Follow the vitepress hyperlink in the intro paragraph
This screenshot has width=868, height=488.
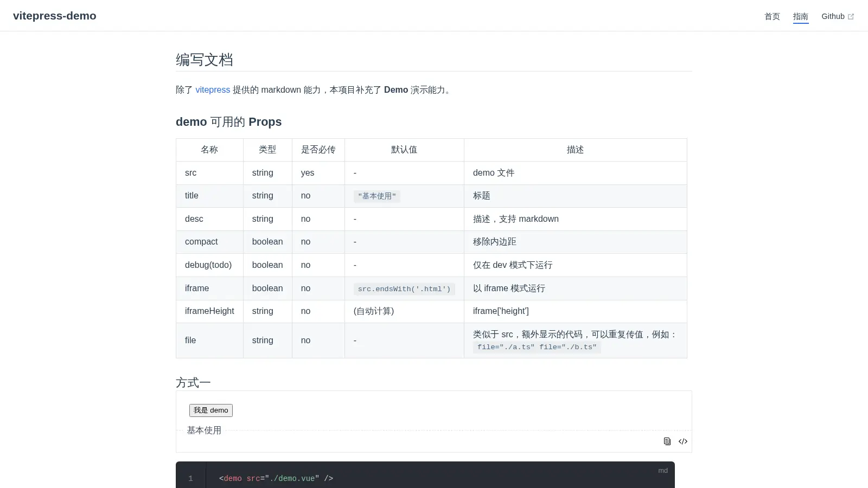coord(213,89)
